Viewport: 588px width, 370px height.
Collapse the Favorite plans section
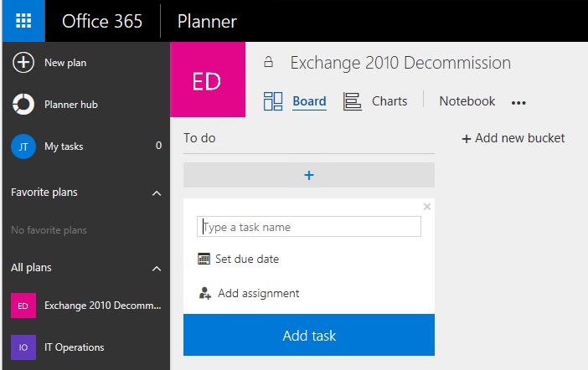click(x=157, y=193)
